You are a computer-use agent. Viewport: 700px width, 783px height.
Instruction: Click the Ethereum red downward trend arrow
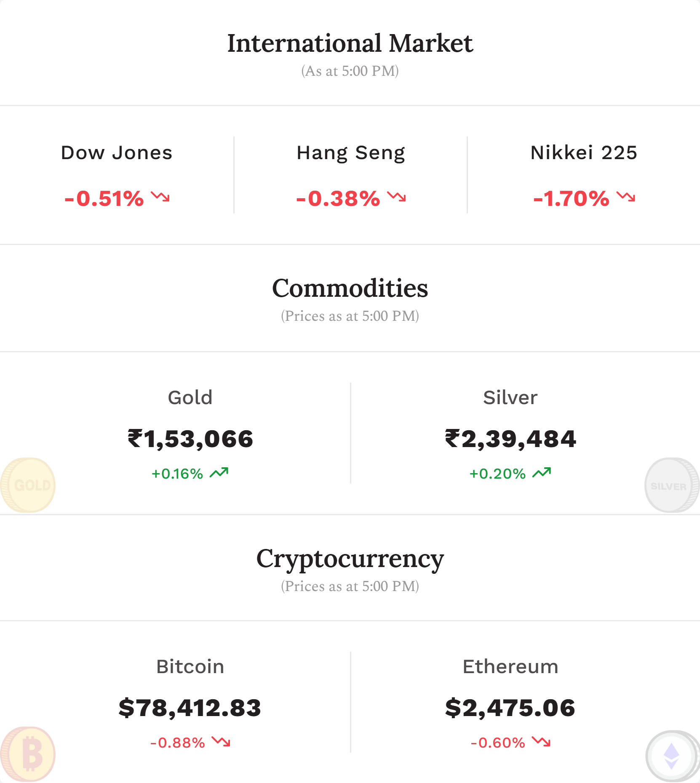click(541, 741)
